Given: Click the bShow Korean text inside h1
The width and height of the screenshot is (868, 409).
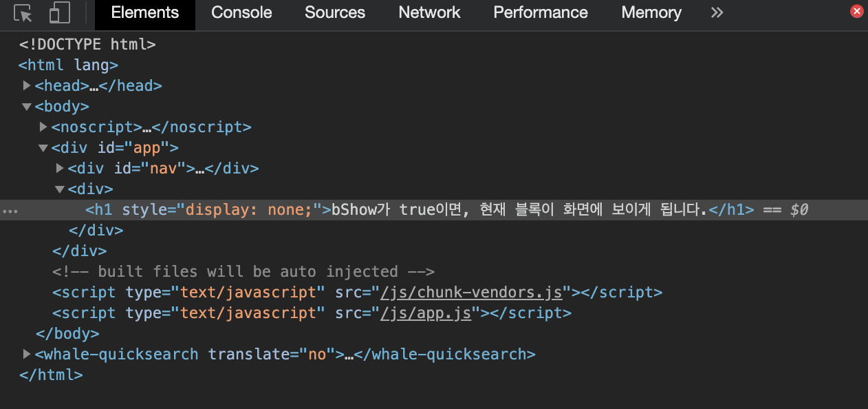Looking at the screenshot, I should (x=519, y=210).
